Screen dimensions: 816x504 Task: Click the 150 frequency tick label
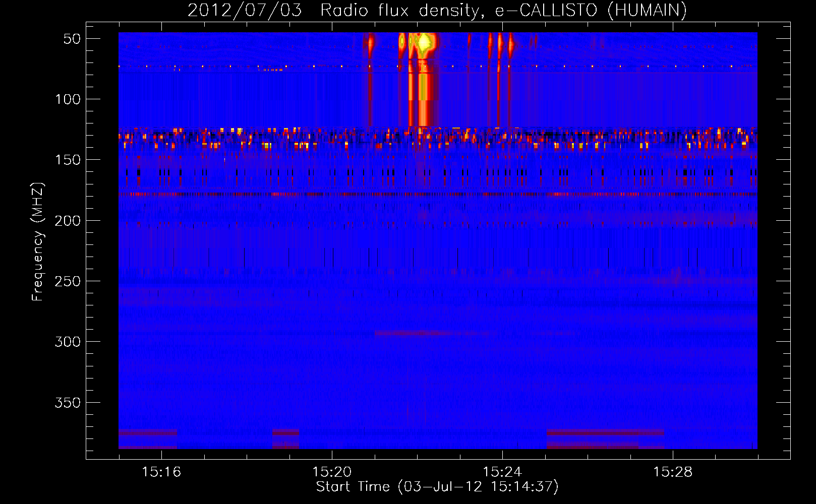(68, 160)
